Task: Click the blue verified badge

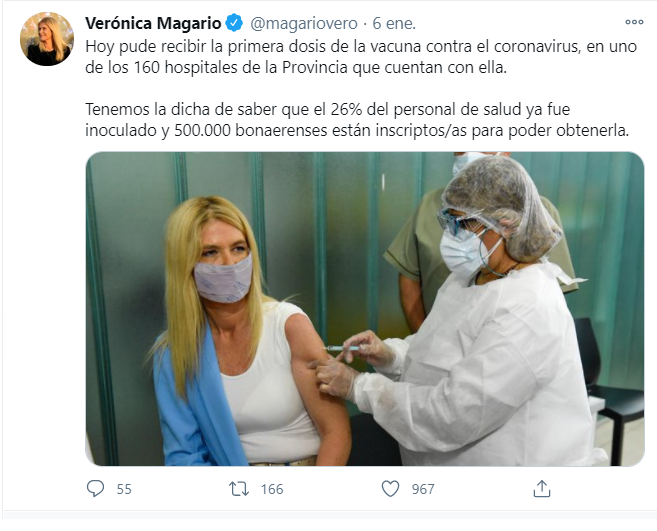Action: click(x=234, y=23)
